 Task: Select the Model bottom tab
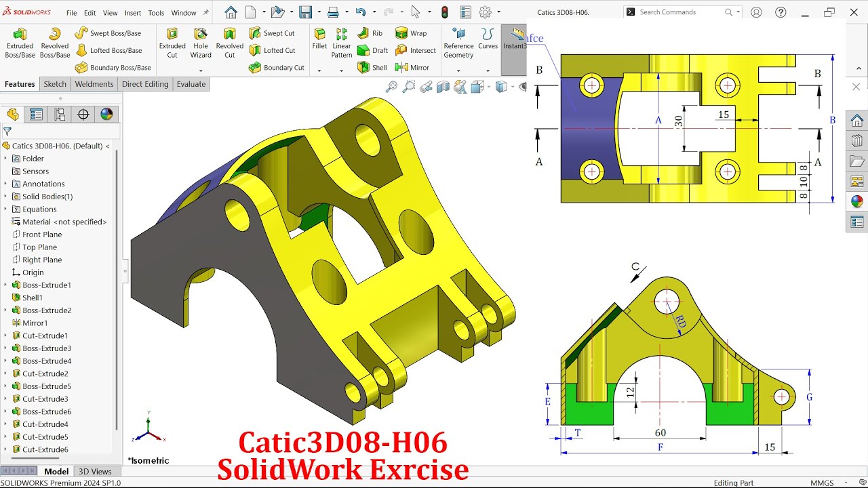[56, 472]
